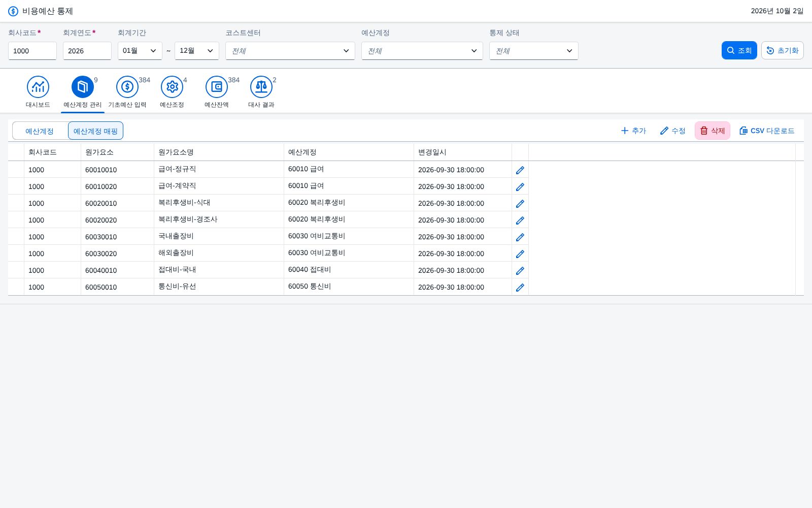
Task: Switch to the 예산계정 sub-tab
Action: (x=40, y=131)
